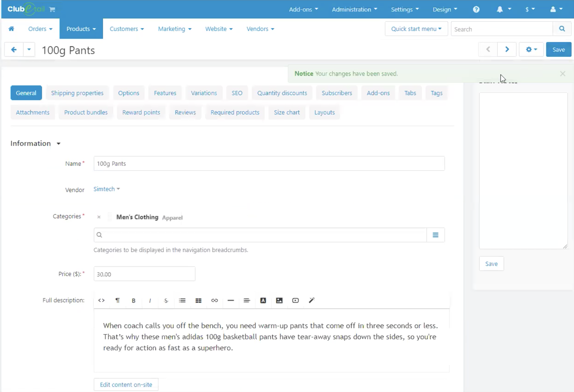574x392 pixels.
Task: Go to the previous product arrow
Action: (488, 49)
